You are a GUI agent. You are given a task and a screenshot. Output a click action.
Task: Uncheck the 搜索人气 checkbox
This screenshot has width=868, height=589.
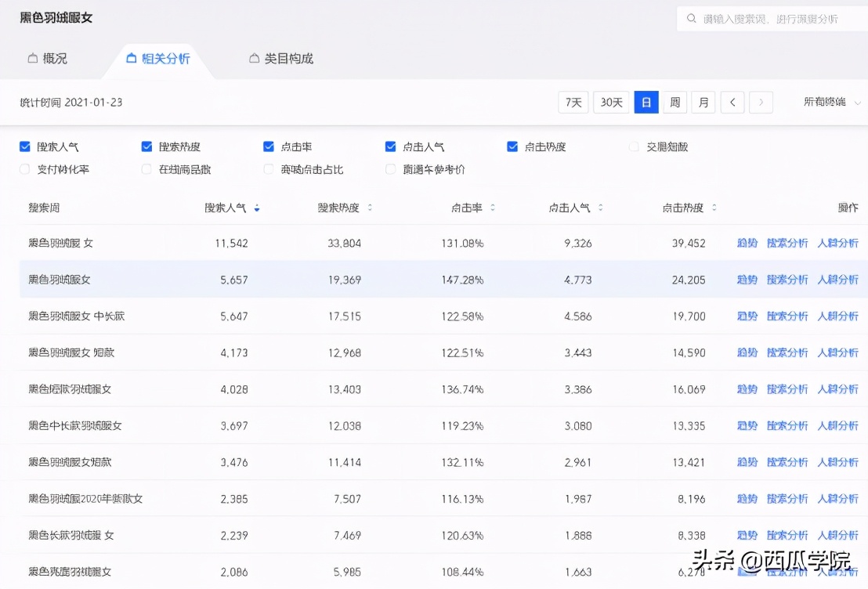[24, 146]
